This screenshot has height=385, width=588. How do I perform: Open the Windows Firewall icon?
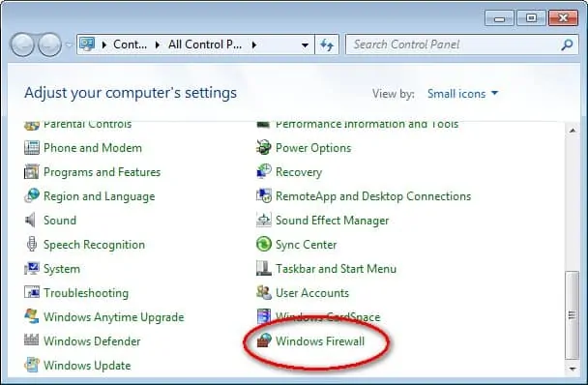264,341
